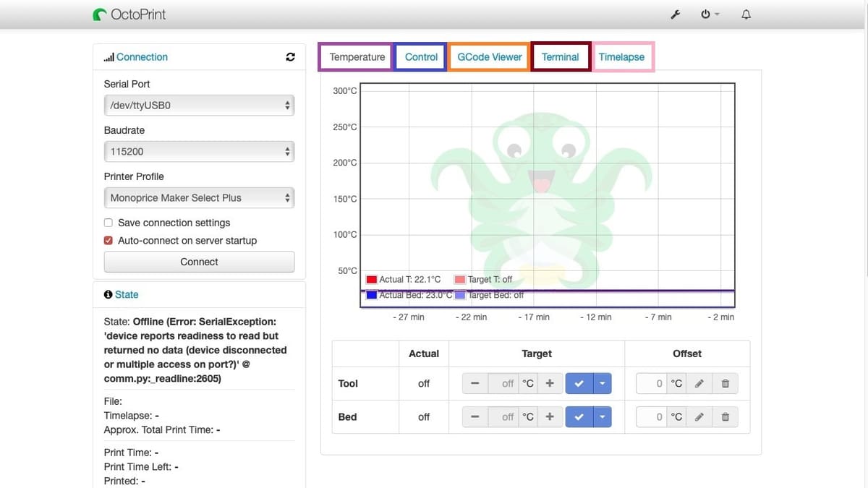
Task: Click the OctoPrint logo in the navbar
Action: (101, 14)
